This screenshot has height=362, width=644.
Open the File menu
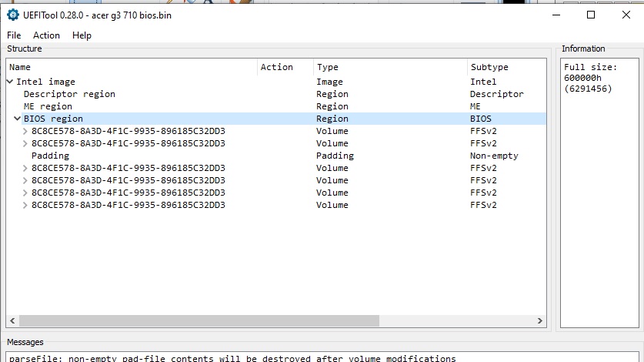click(14, 35)
